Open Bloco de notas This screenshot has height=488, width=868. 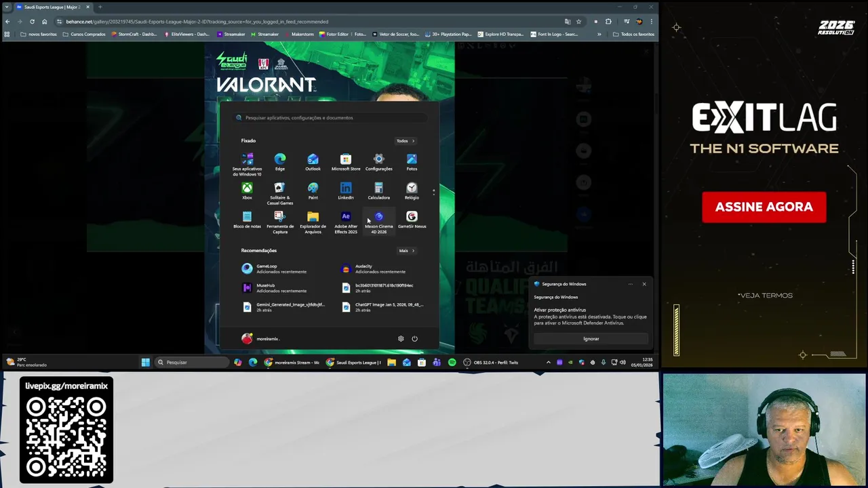247,220
